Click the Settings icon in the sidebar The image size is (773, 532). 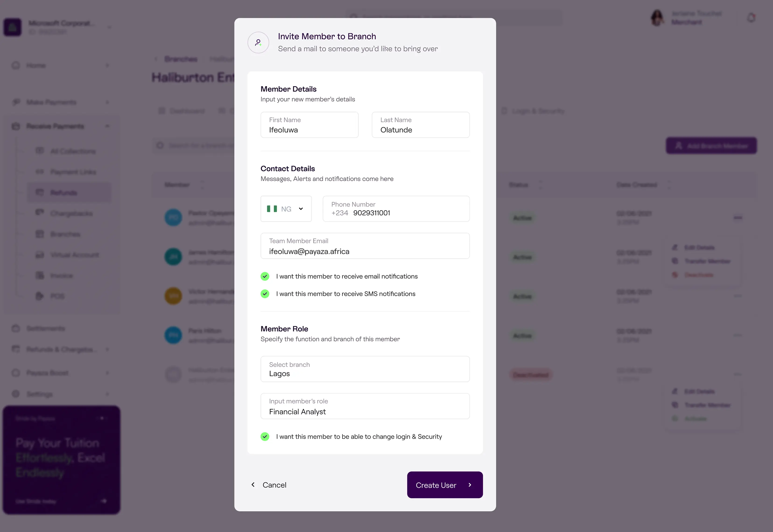tap(16, 394)
